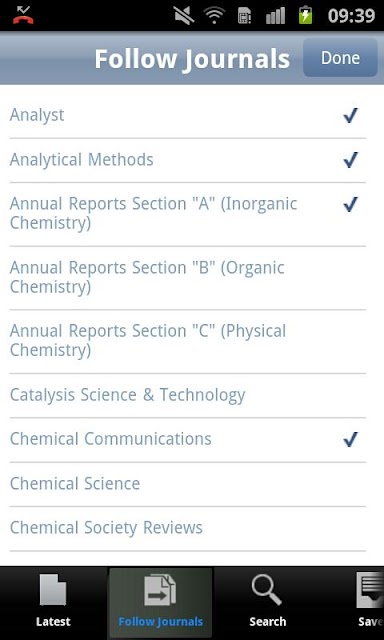Tap the Follow Journals tab icon
This screenshot has width=384, height=640.
(x=160, y=590)
